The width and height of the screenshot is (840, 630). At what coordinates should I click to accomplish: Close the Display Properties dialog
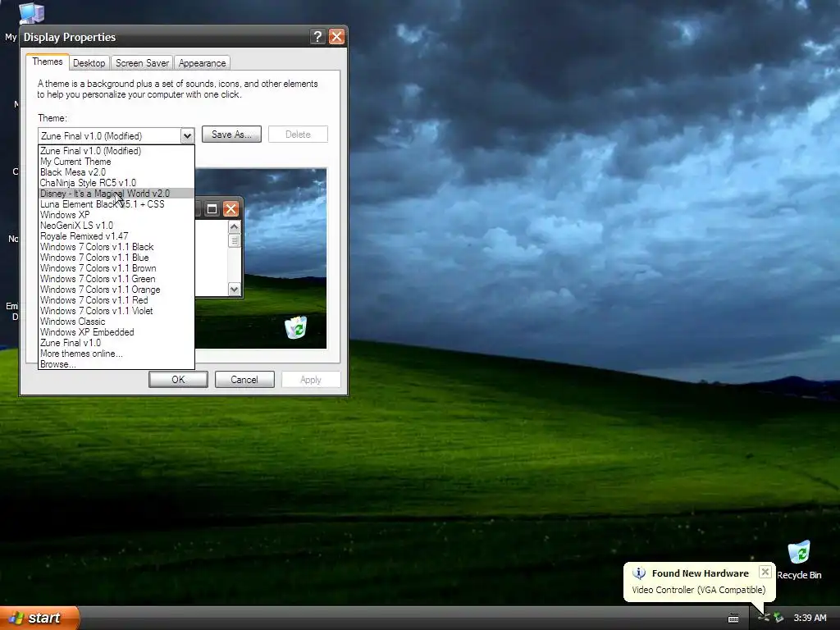pos(336,36)
